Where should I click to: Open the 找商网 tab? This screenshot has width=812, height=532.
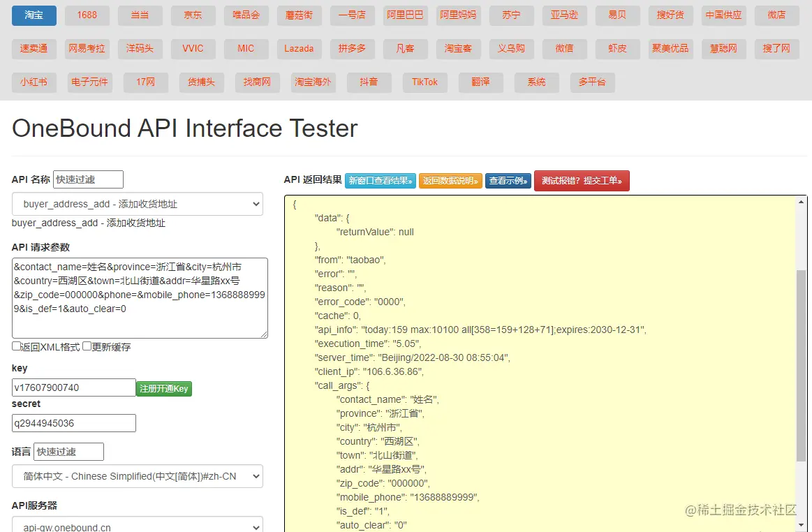point(258,82)
